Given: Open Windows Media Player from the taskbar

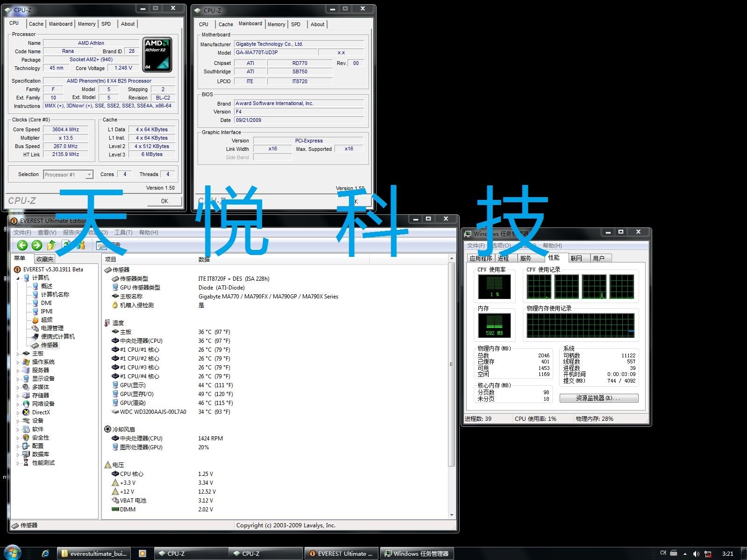Looking at the screenshot, I should tap(142, 553).
